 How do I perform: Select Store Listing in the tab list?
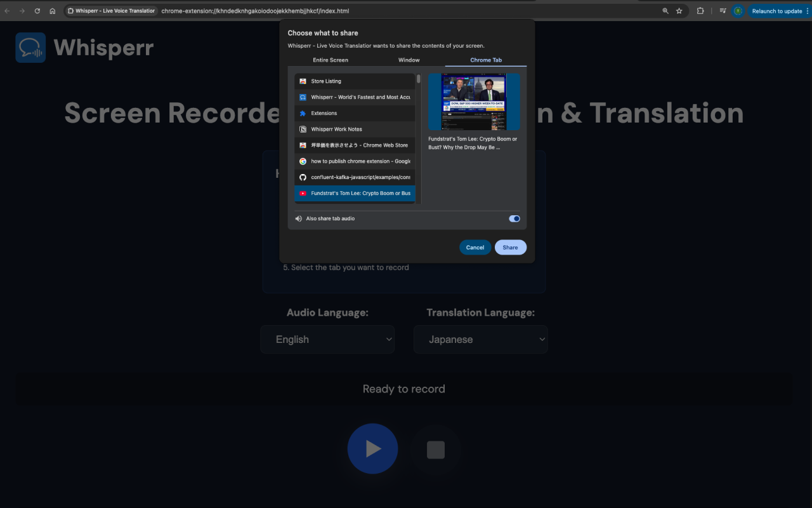355,81
